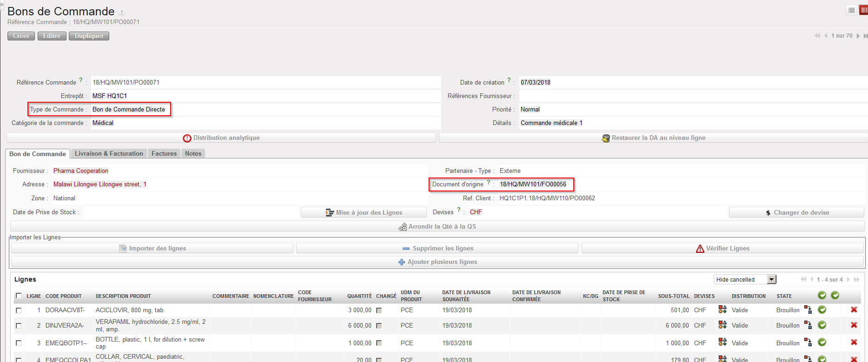Screen dimensions: 868x362
Task: Tick the checkbox for line 1 DORAACIV8T-
Action: click(19, 310)
